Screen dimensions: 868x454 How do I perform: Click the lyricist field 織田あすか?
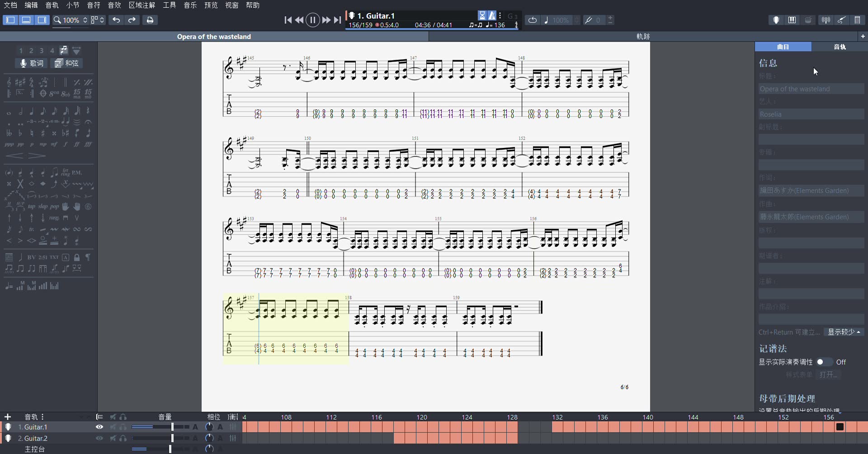(811, 191)
